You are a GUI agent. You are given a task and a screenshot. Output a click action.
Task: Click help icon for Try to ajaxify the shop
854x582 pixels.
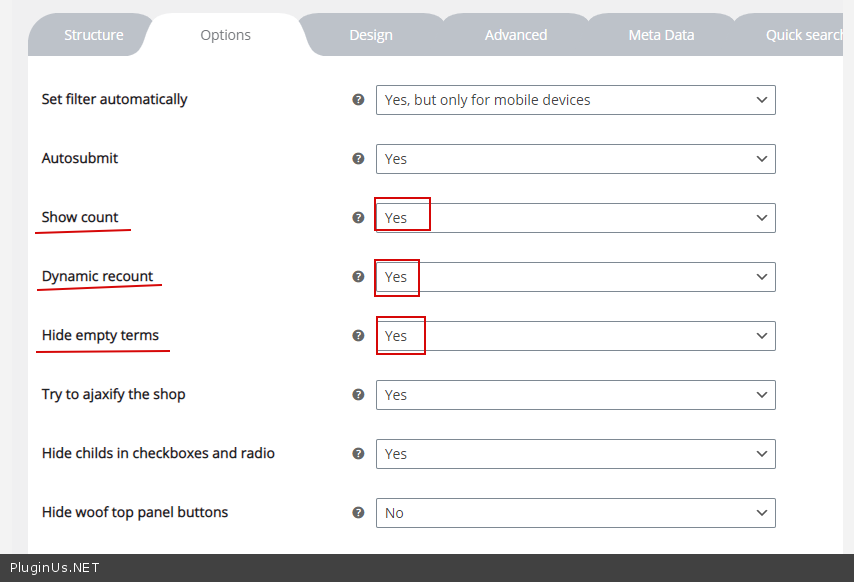click(358, 395)
